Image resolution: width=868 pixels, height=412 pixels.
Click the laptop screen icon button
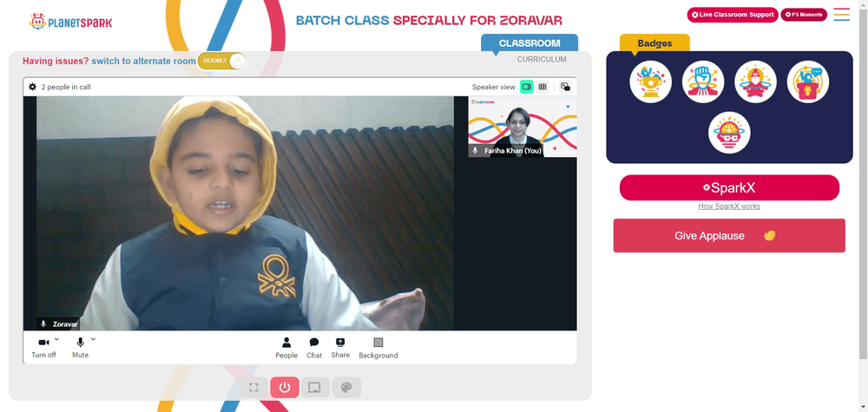click(x=315, y=387)
